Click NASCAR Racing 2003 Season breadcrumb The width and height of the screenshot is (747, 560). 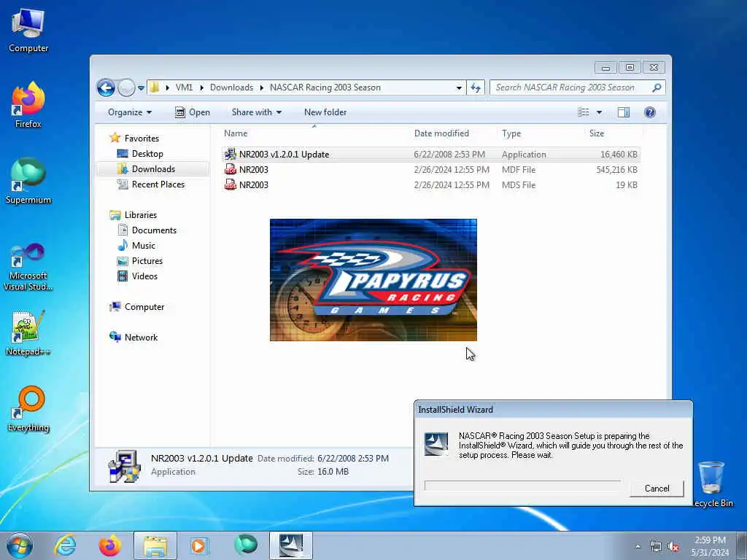point(325,87)
